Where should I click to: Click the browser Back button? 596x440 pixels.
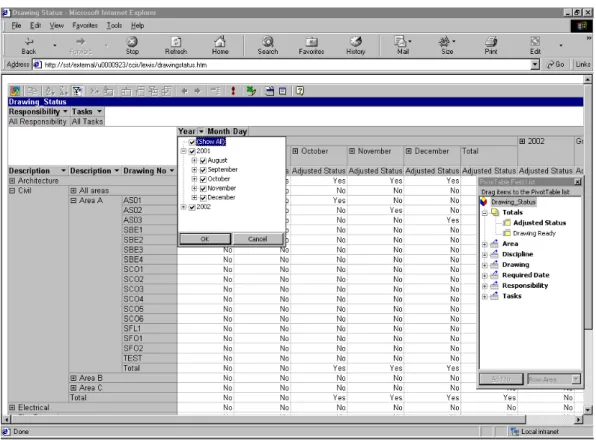click(x=29, y=46)
